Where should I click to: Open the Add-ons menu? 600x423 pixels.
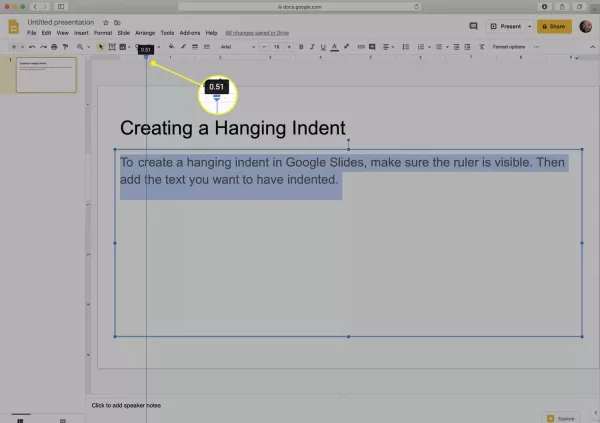(x=190, y=33)
